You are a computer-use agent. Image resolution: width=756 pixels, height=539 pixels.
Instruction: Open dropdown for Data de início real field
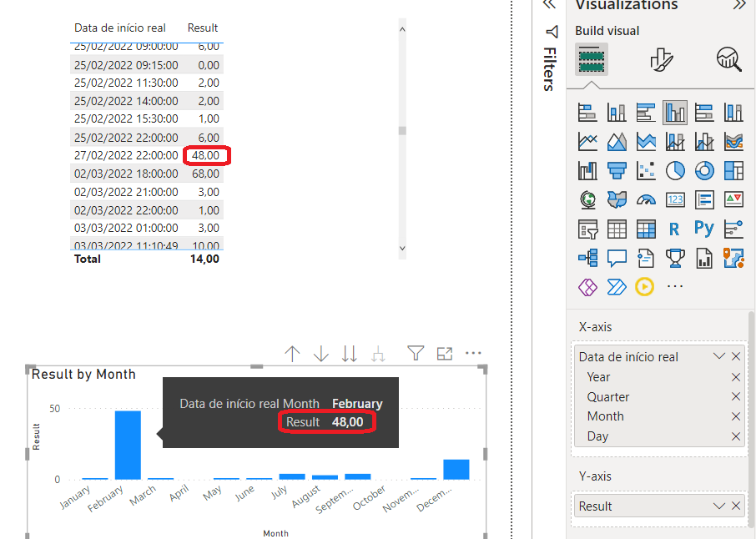719,356
